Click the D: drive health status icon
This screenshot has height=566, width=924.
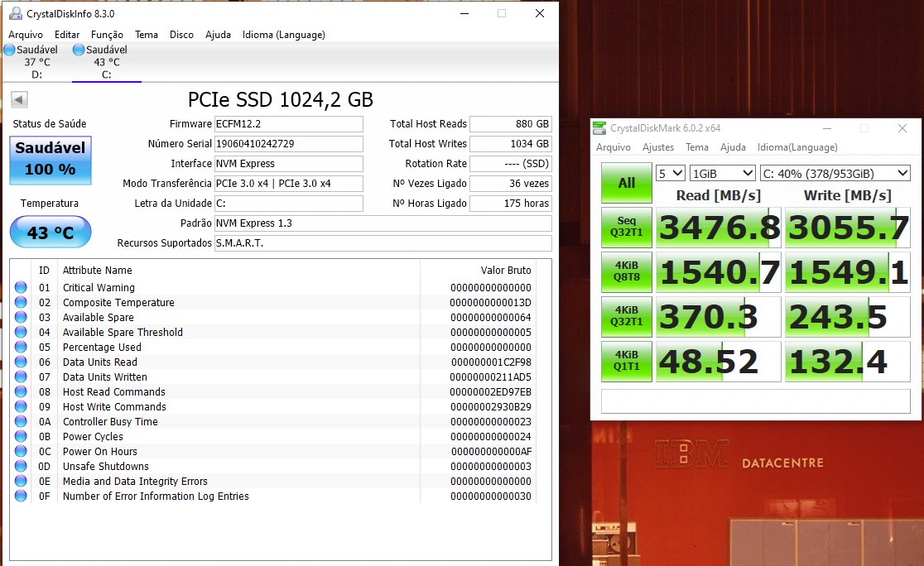pos(7,50)
